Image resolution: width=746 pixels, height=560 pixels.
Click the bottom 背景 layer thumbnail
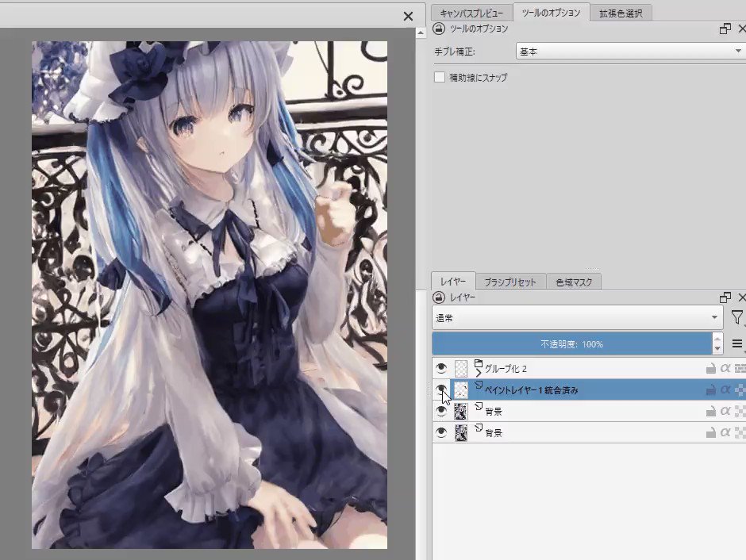coord(461,432)
